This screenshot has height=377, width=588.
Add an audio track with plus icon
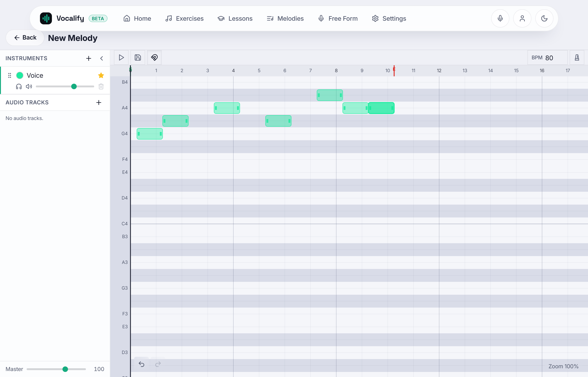click(x=99, y=102)
